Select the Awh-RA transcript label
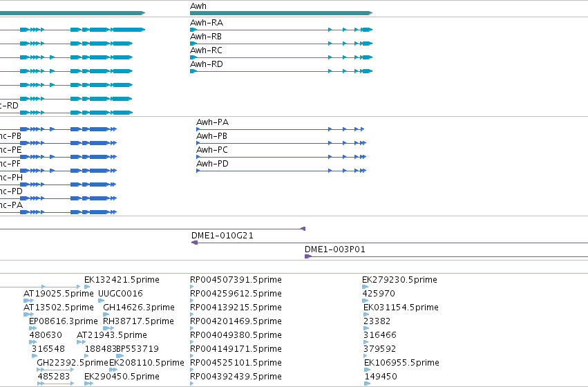 (207, 23)
